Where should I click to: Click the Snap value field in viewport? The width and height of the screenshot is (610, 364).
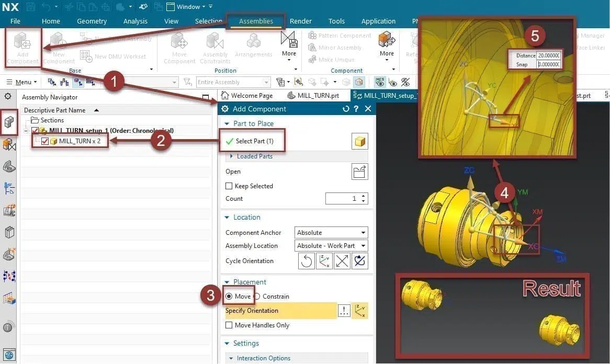pyautogui.click(x=549, y=64)
